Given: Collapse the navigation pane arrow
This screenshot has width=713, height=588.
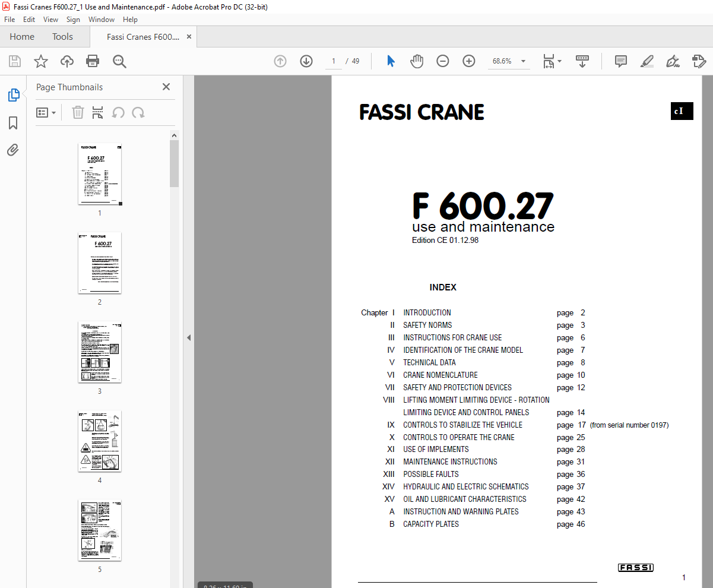Looking at the screenshot, I should pos(189,338).
